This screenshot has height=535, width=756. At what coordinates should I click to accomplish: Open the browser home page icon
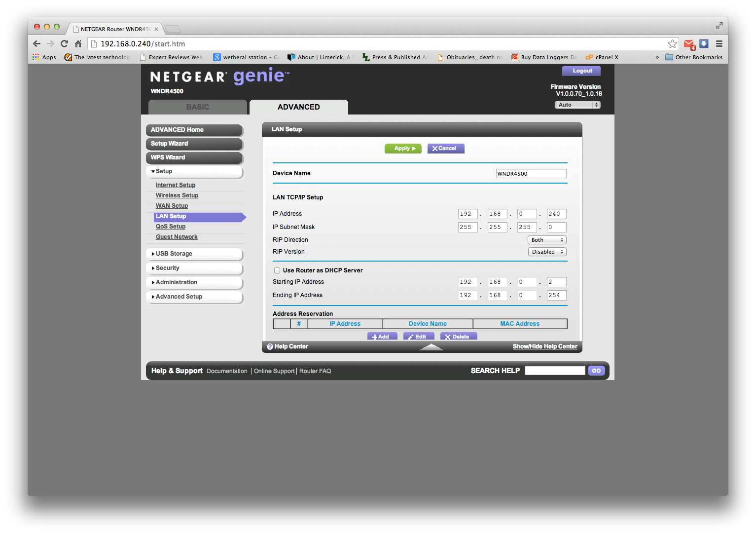point(78,43)
